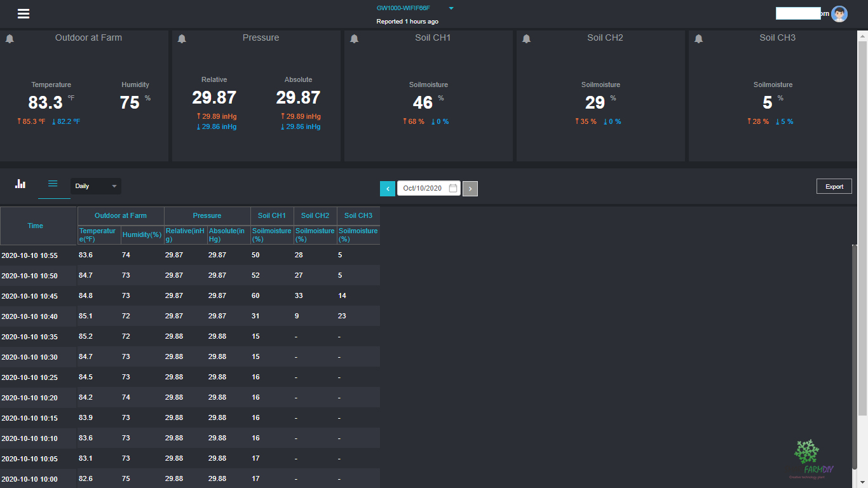Go to the previous day

click(388, 189)
